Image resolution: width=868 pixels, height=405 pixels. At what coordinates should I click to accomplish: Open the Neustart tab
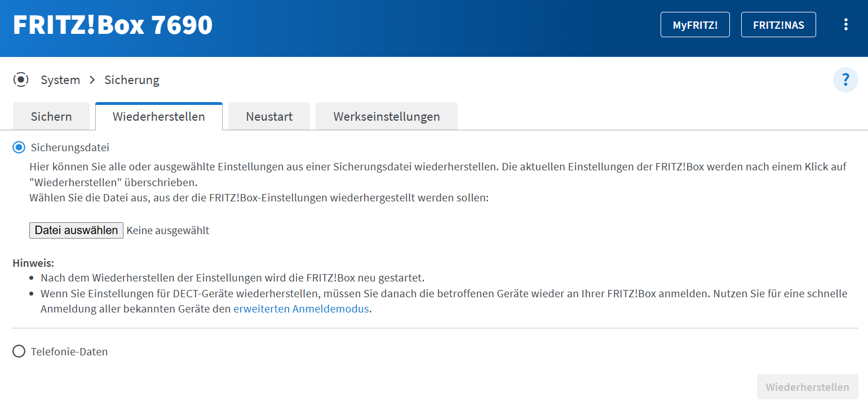coord(269,117)
